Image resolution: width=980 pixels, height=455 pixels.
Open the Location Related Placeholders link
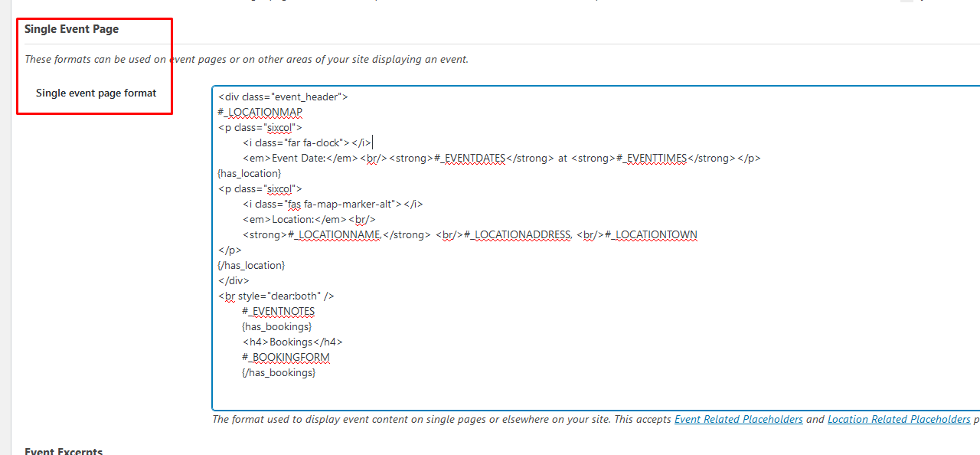tap(898, 420)
